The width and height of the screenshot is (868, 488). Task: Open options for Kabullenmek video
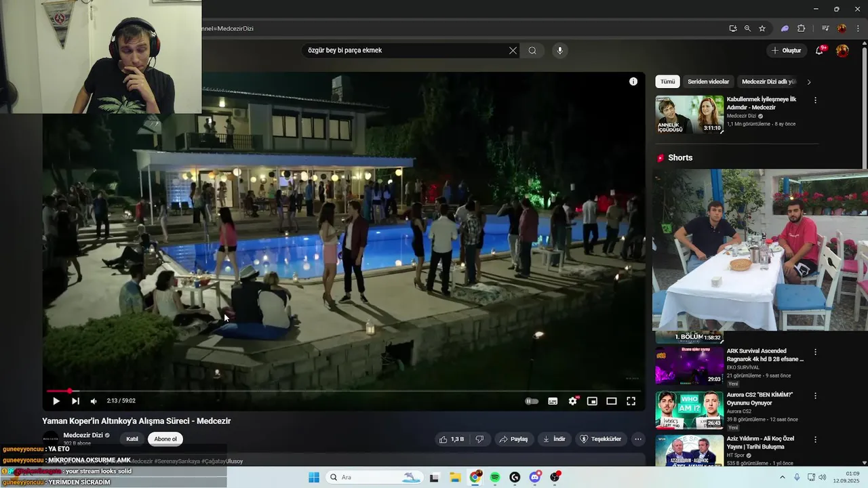pyautogui.click(x=815, y=100)
